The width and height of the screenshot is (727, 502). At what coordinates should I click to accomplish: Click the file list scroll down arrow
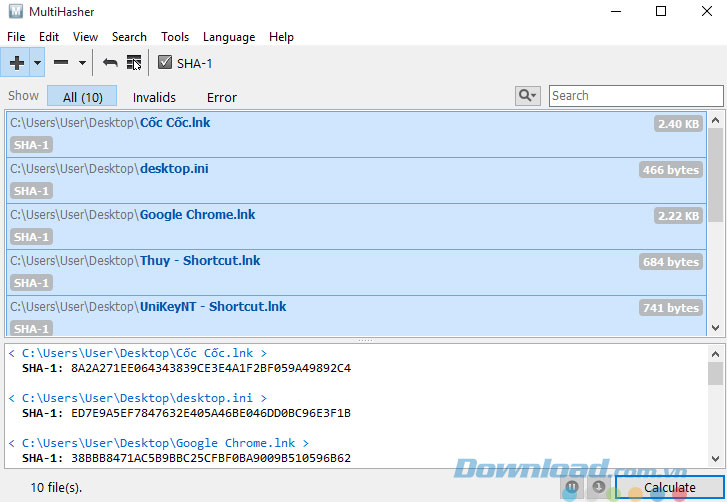coord(715,328)
